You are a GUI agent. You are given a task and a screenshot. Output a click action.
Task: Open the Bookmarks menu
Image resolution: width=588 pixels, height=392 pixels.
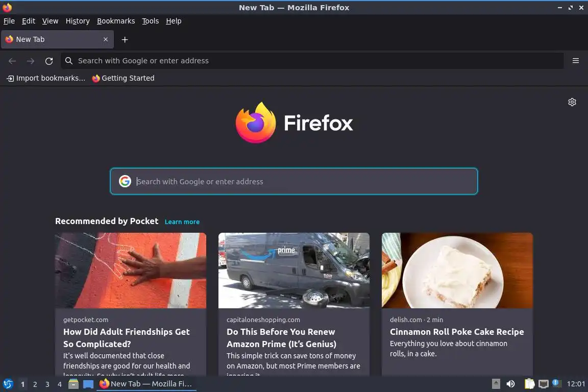[116, 21]
